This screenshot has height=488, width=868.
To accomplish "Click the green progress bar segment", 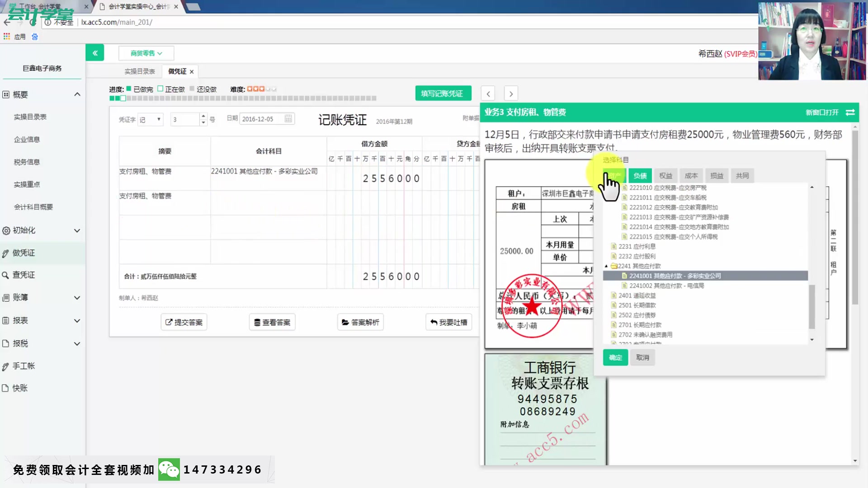I will click(x=112, y=98).
